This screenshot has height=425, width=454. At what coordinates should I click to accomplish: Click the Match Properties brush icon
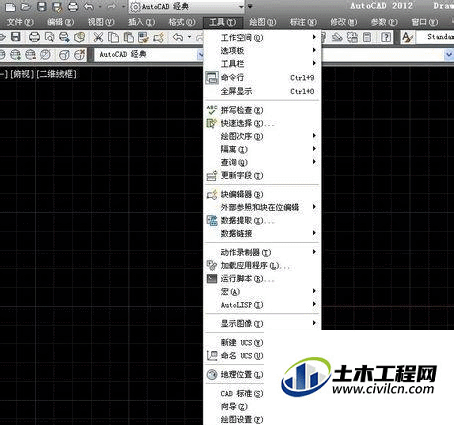click(143, 37)
